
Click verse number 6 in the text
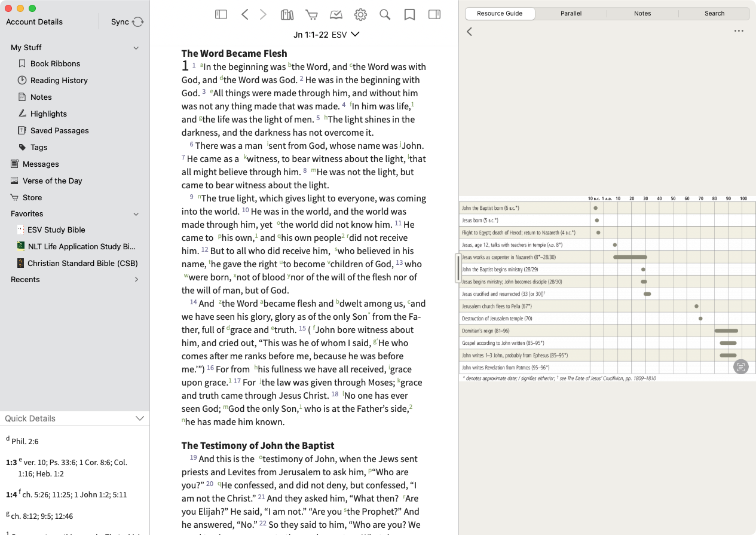(x=191, y=145)
